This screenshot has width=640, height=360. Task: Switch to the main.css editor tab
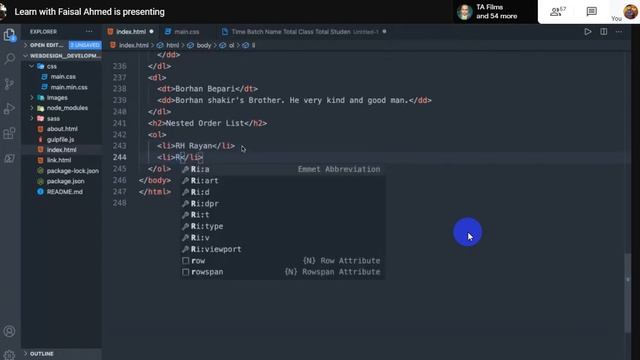(187, 31)
